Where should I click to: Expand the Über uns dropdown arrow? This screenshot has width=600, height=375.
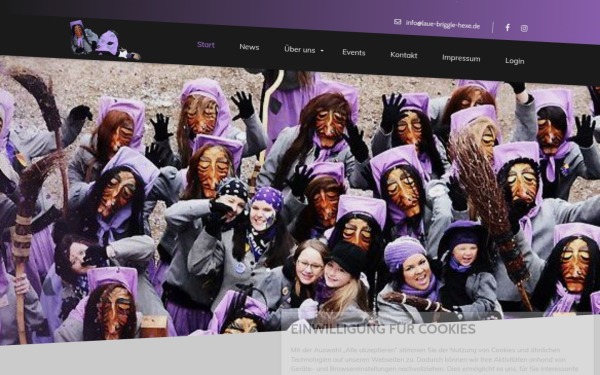tap(322, 51)
